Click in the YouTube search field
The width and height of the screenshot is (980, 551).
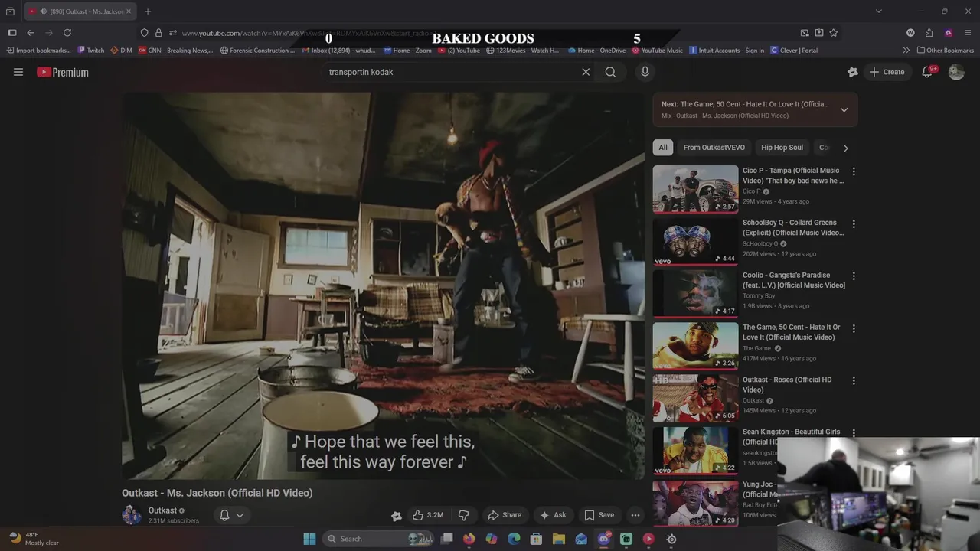click(x=450, y=72)
